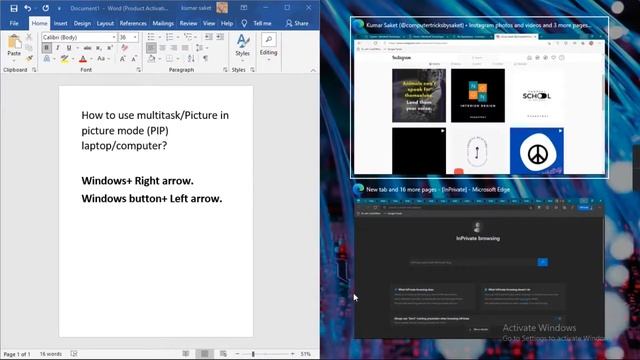Clear all formatting icon
This screenshot has height=360, width=640.
124,48
